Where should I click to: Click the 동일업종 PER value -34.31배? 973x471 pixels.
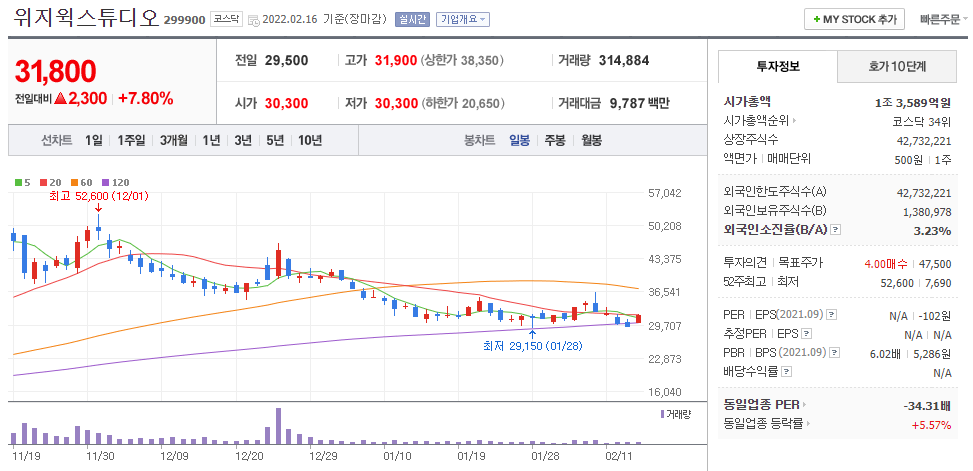[x=928, y=406]
